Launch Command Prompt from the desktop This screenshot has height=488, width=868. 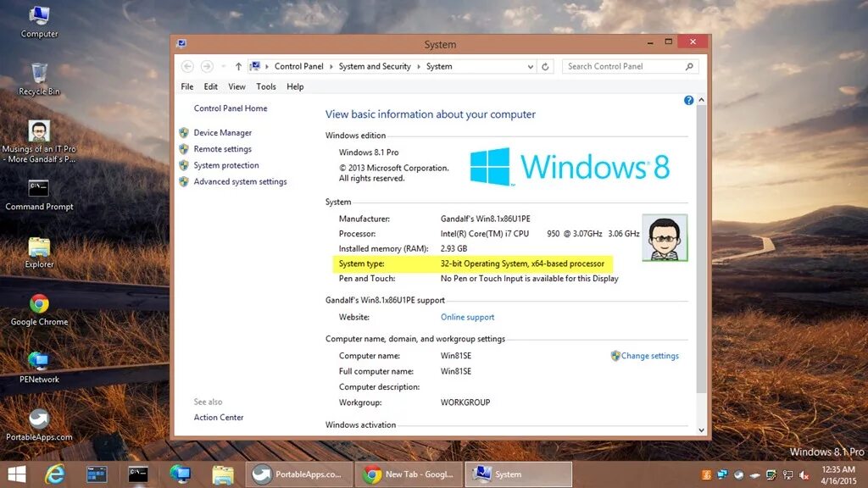coord(39,195)
